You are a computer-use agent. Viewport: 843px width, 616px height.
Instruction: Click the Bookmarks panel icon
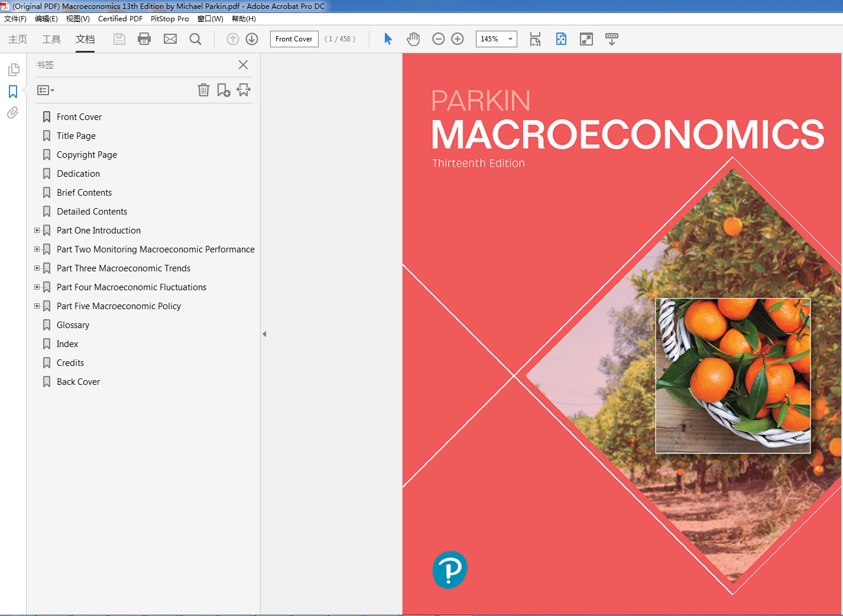click(13, 92)
